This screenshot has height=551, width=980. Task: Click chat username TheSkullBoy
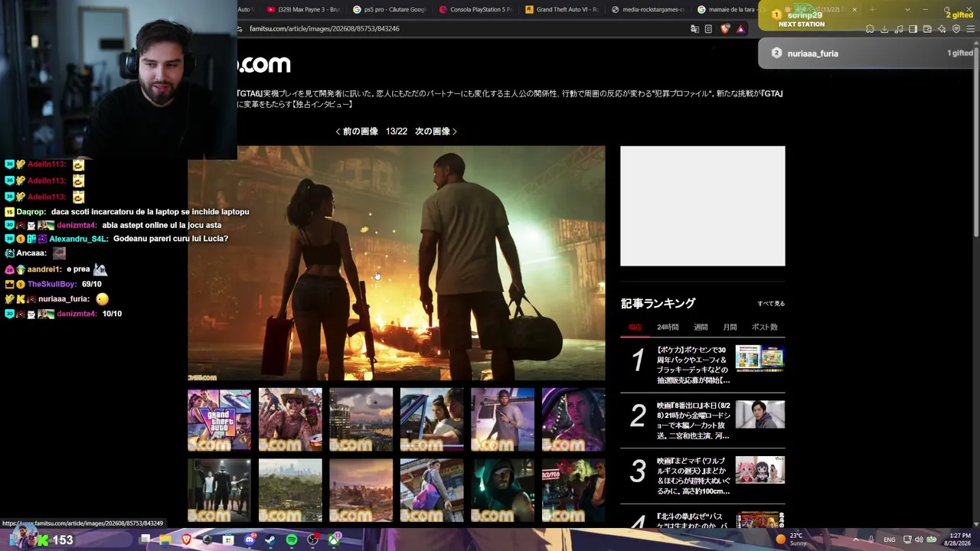[52, 285]
